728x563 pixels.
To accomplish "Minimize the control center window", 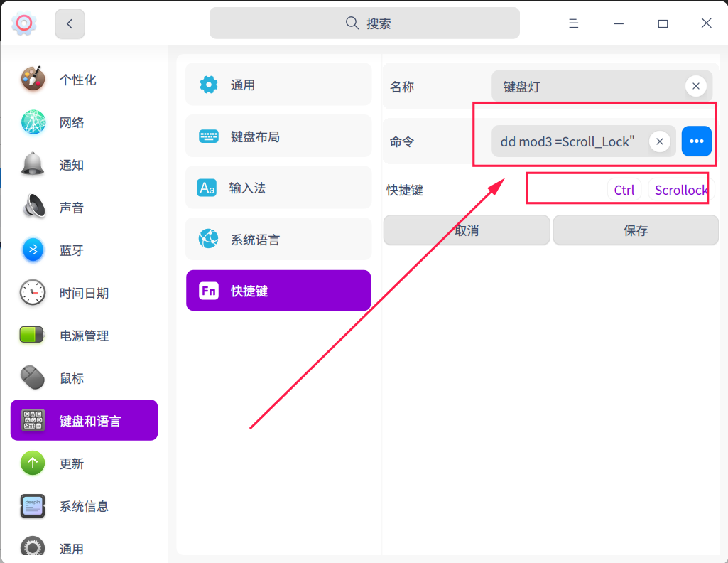I will click(x=619, y=23).
